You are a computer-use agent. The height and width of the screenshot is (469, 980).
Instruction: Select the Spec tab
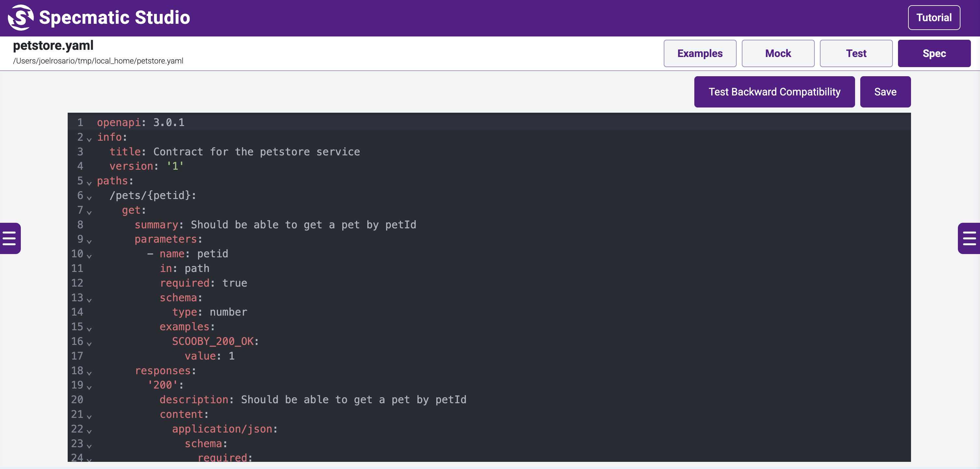934,53
